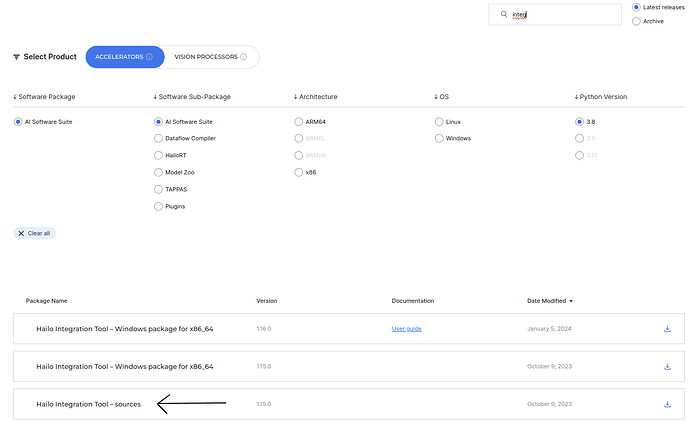Download the version 1.16.0 Windows package
This screenshot has height=422, width=690.
tap(667, 329)
